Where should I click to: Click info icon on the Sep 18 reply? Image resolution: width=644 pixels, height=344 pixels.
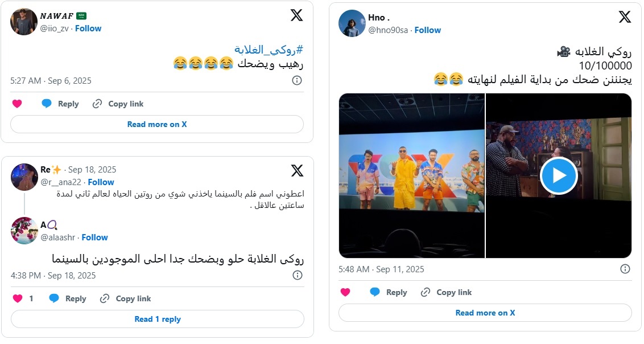[297, 276]
